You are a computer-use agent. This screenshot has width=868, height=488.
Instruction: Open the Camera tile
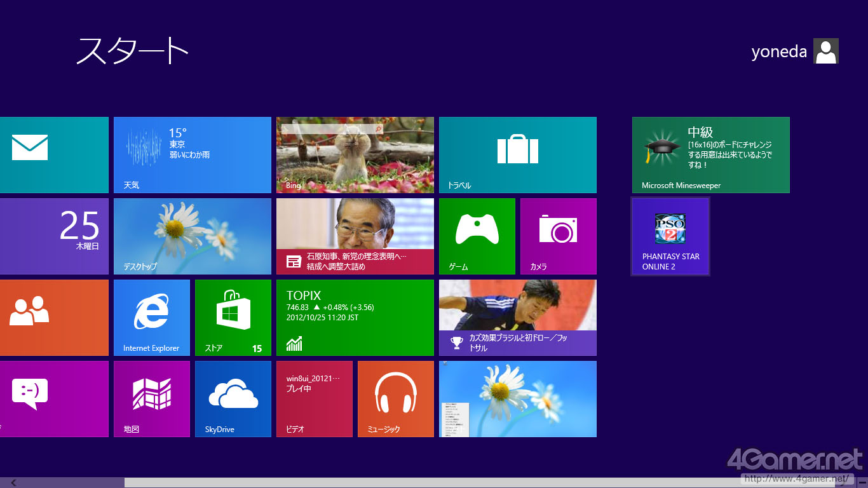(x=558, y=236)
